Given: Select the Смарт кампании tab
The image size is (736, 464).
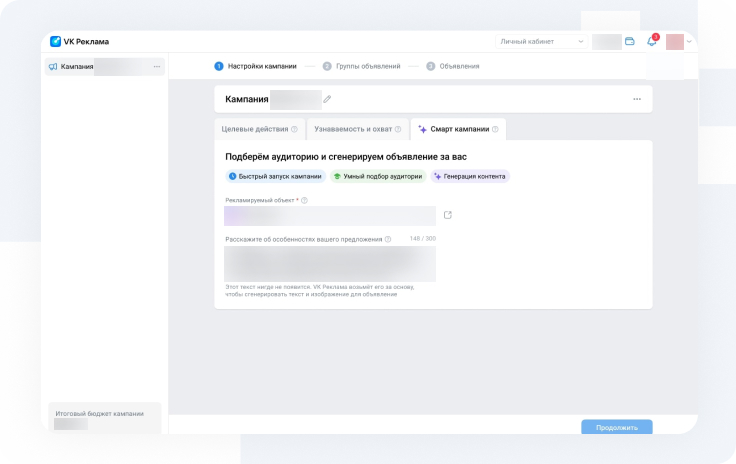Looking at the screenshot, I should point(459,129).
